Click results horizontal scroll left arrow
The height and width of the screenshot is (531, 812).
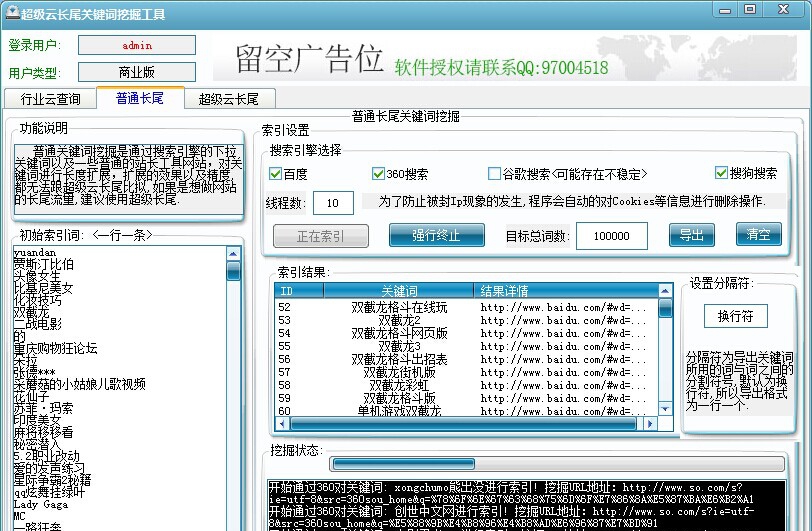pos(282,424)
